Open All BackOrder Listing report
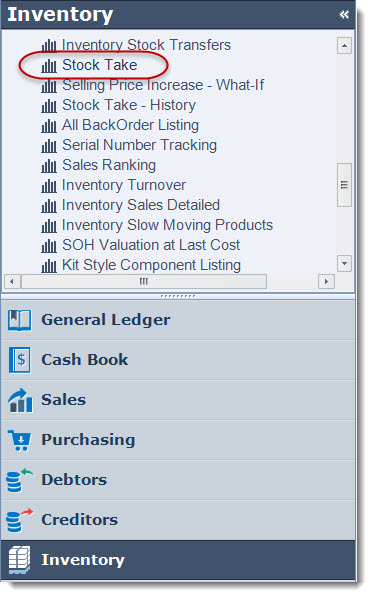The image size is (372, 597). tap(130, 125)
